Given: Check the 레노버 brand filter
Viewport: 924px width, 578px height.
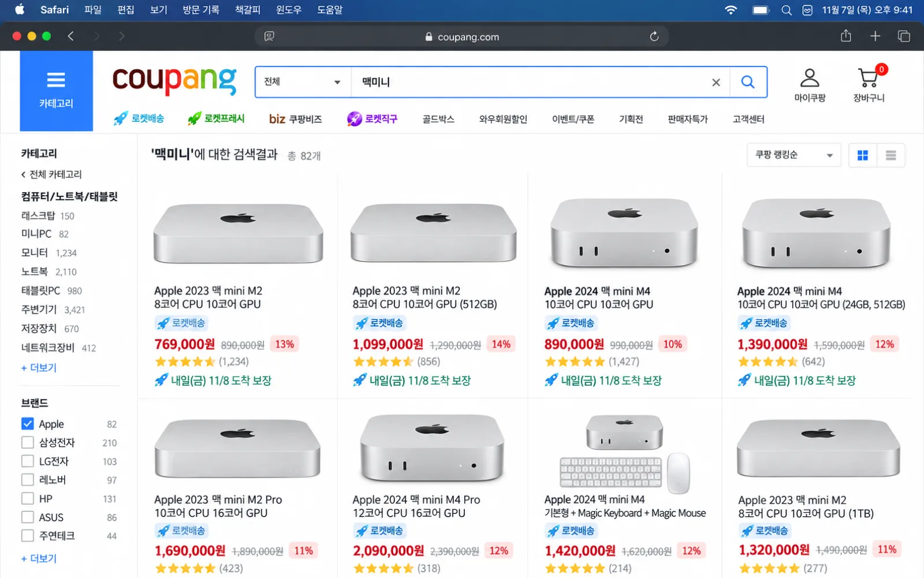Looking at the screenshot, I should click(28, 480).
